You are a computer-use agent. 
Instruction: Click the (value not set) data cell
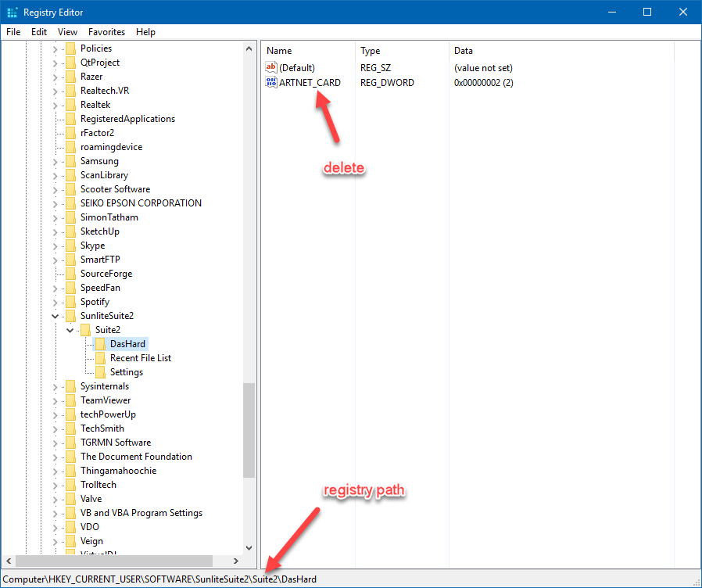point(484,67)
